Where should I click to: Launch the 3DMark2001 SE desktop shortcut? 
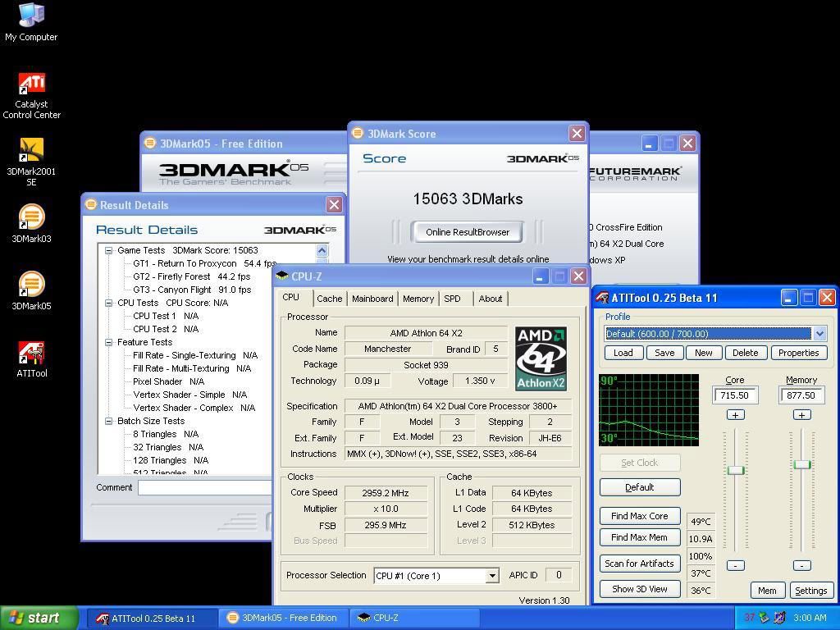click(x=31, y=152)
